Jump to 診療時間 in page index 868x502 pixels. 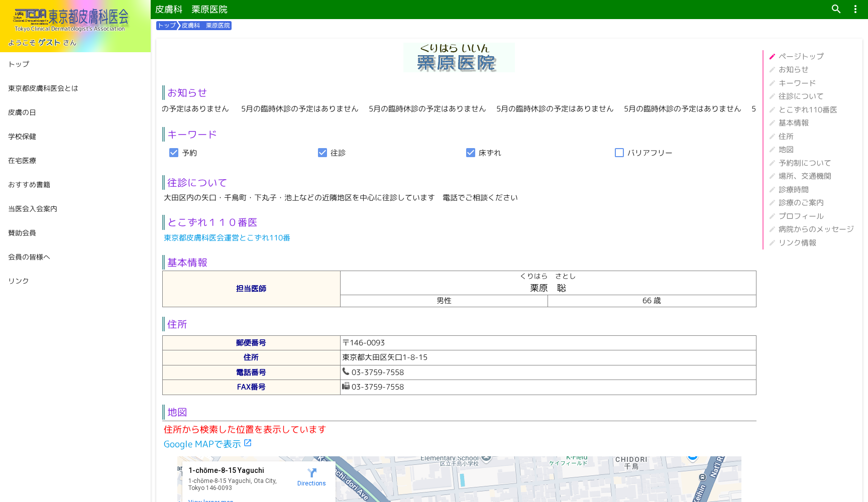click(794, 189)
